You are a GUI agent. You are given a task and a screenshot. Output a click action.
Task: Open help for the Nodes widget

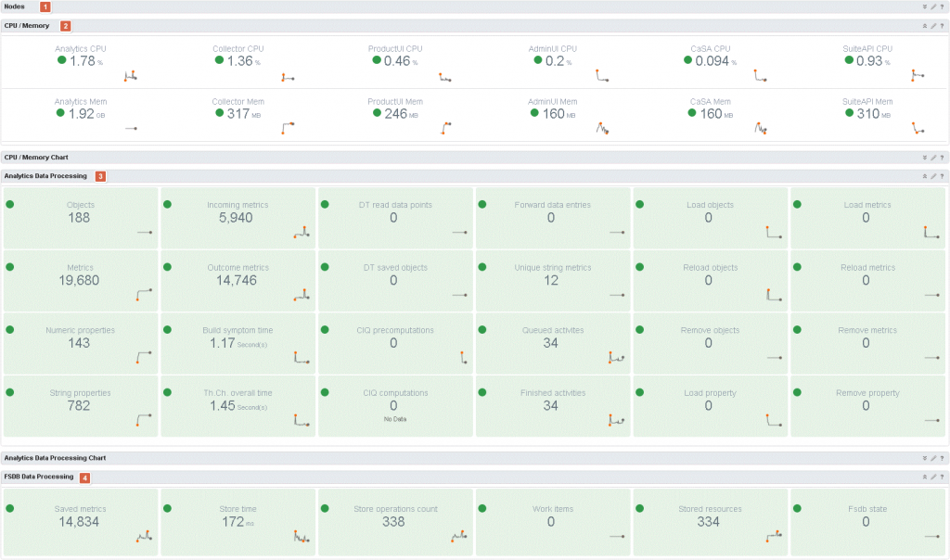[x=943, y=6]
